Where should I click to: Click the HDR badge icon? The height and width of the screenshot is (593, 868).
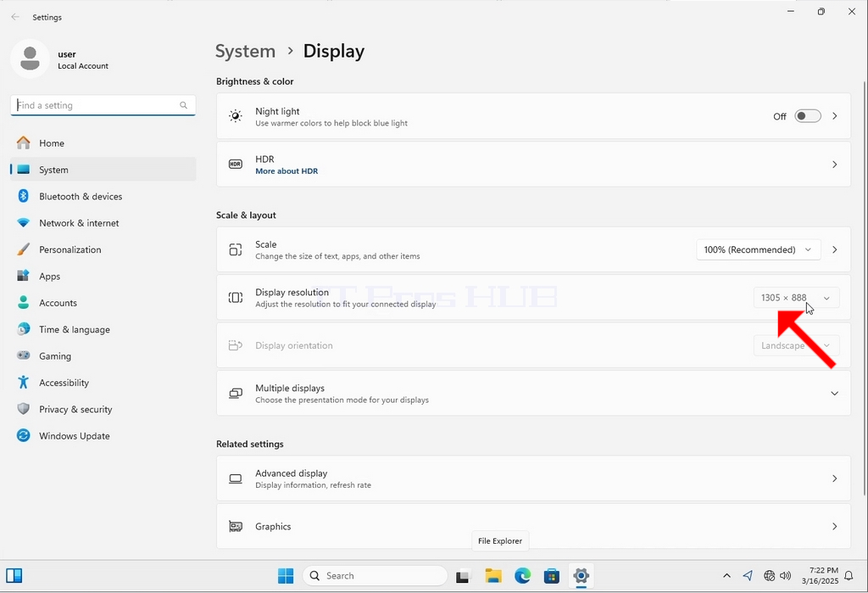pos(236,164)
